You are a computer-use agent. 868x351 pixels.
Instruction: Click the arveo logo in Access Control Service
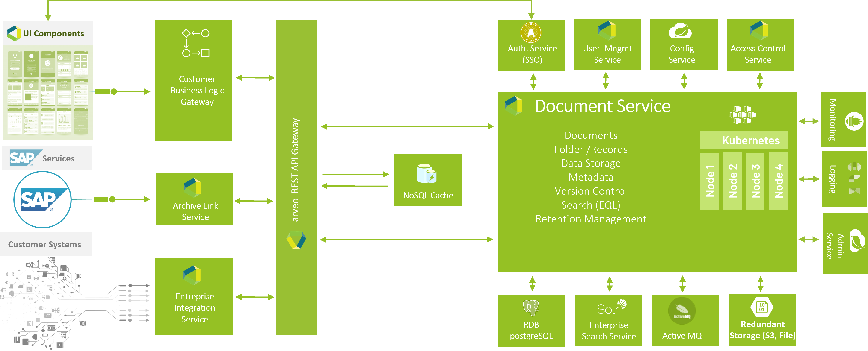click(759, 30)
